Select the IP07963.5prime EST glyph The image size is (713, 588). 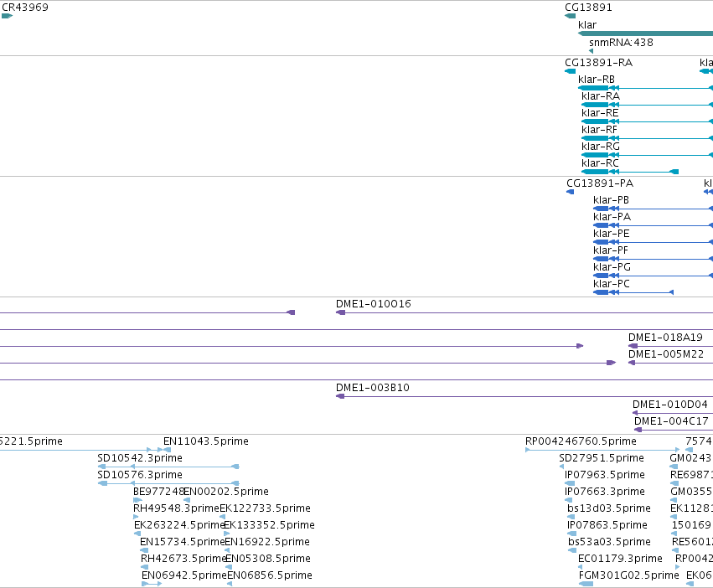(x=569, y=484)
